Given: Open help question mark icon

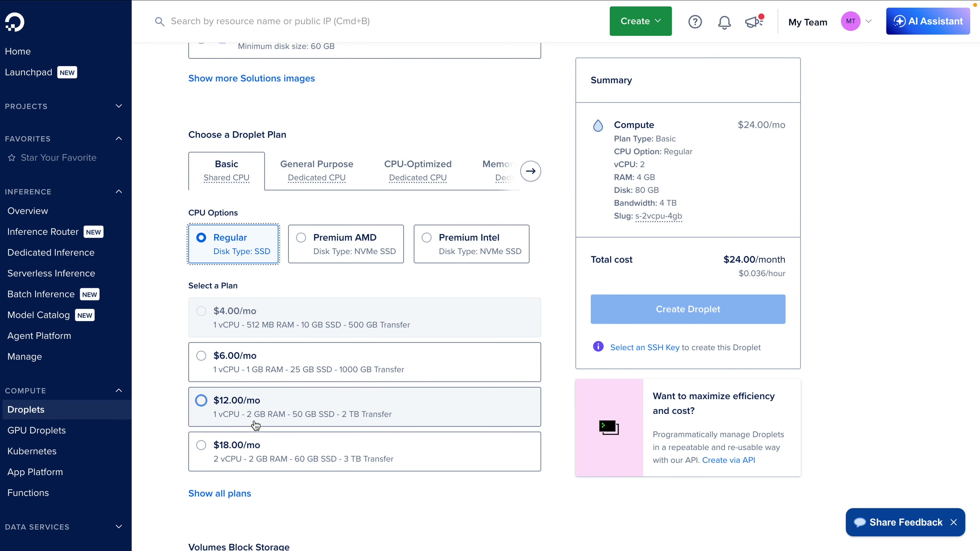Looking at the screenshot, I should (x=695, y=22).
